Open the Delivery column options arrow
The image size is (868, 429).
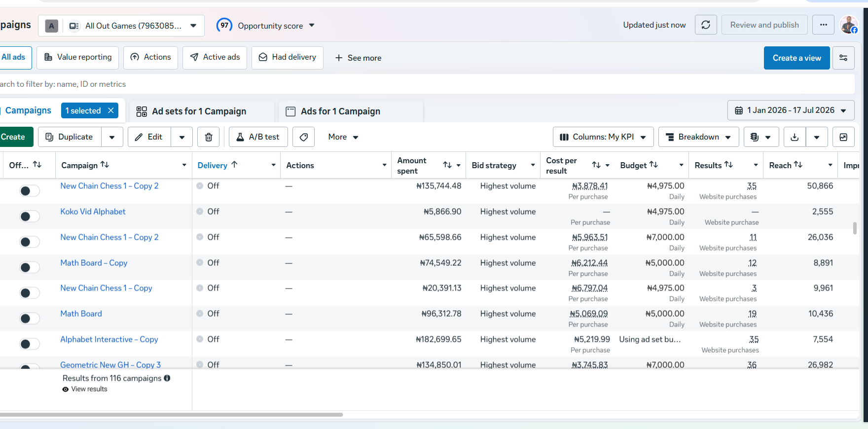(273, 165)
